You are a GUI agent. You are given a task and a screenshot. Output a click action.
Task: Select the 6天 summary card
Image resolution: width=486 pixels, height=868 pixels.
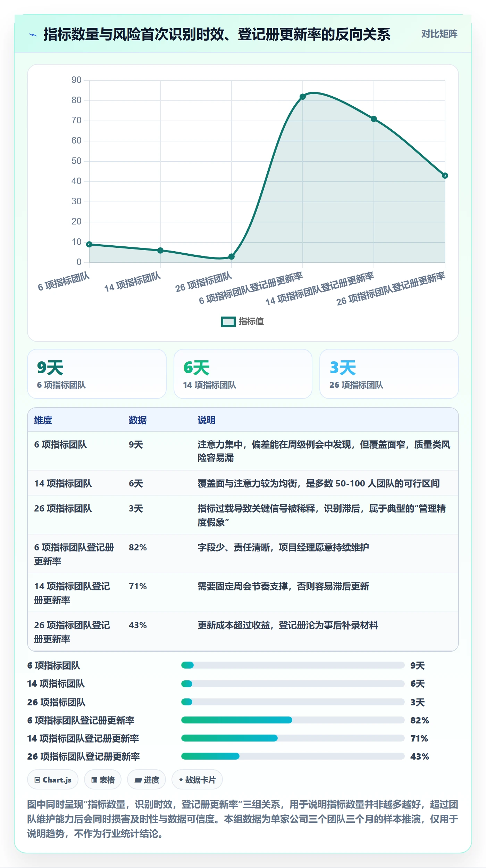(243, 374)
